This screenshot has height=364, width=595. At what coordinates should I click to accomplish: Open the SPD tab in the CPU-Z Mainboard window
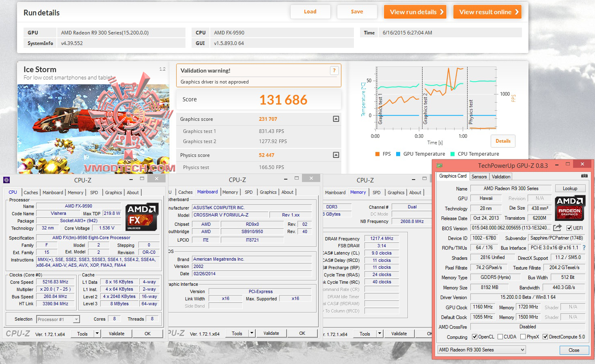pos(249,192)
